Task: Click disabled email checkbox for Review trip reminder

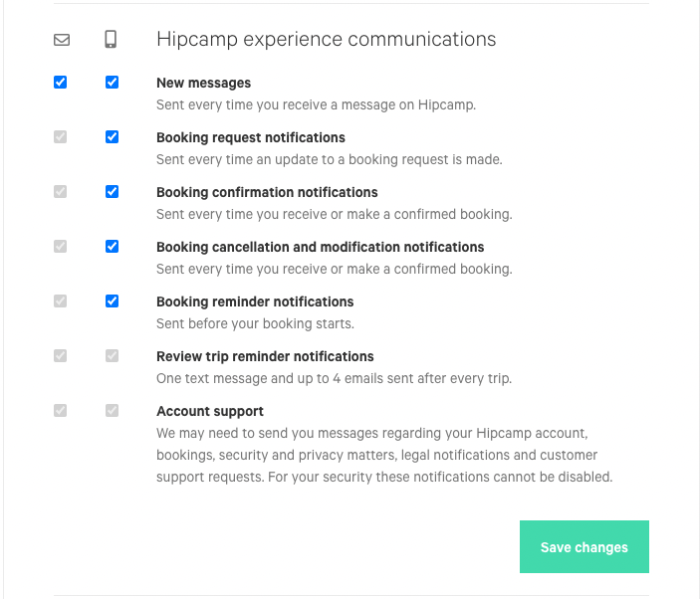Action: tap(61, 356)
